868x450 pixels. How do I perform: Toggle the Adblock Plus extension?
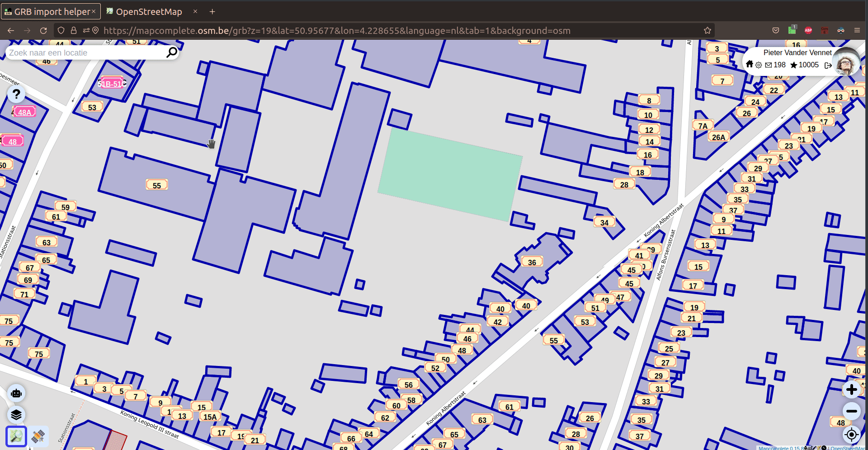click(x=808, y=30)
